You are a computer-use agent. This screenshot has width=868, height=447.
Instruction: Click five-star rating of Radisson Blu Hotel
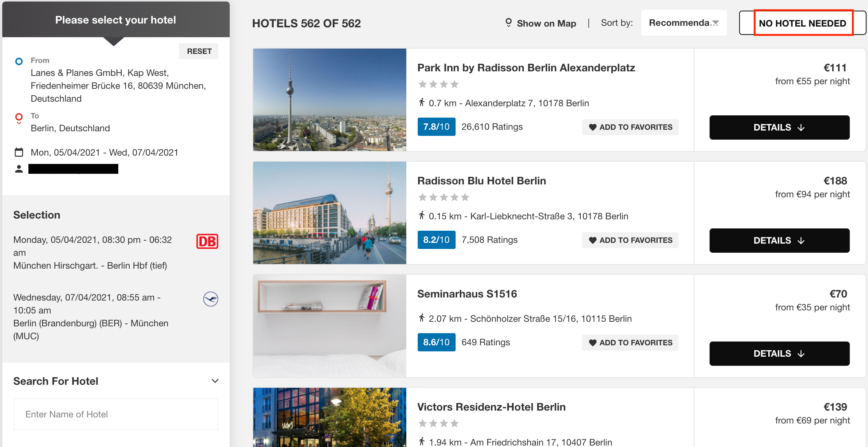[x=444, y=197]
